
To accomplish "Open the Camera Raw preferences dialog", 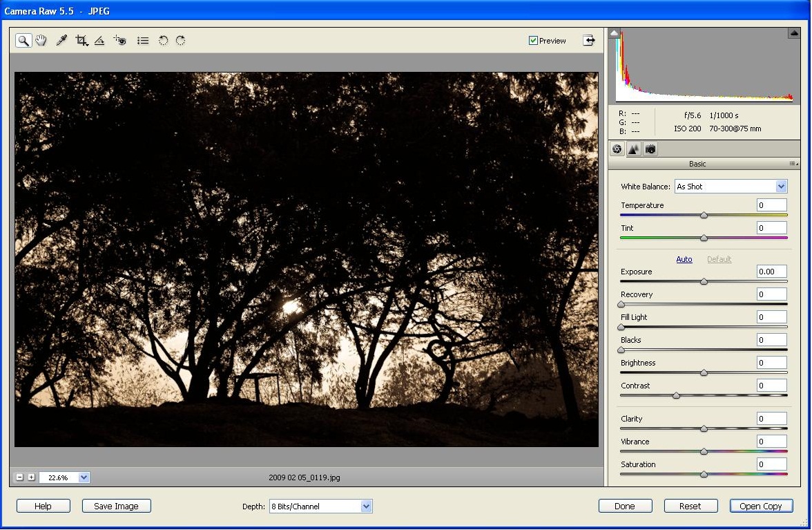I will point(143,41).
